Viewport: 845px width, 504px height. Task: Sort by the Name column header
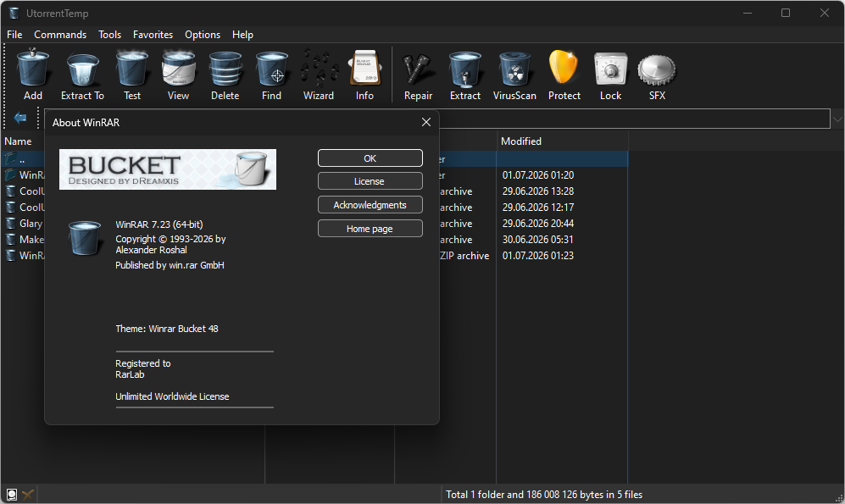coord(19,141)
